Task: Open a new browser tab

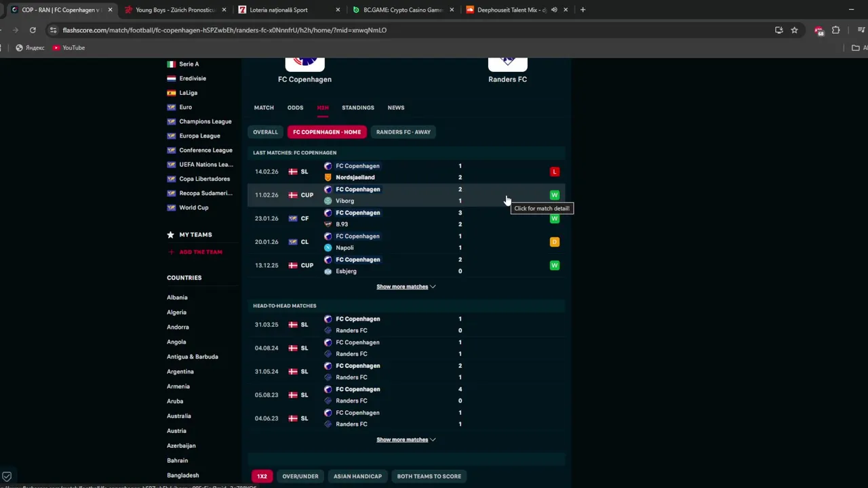Action: coord(583,9)
